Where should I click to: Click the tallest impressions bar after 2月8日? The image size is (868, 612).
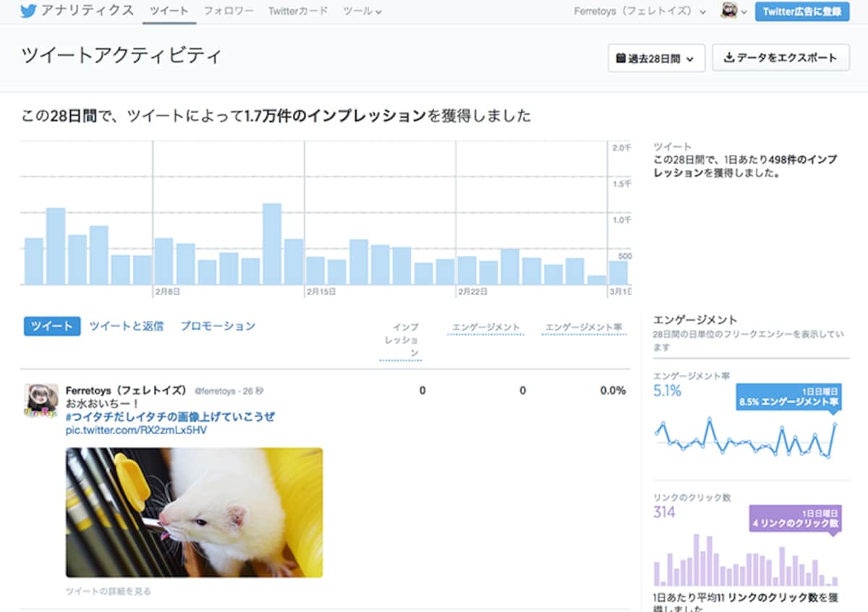[272, 244]
